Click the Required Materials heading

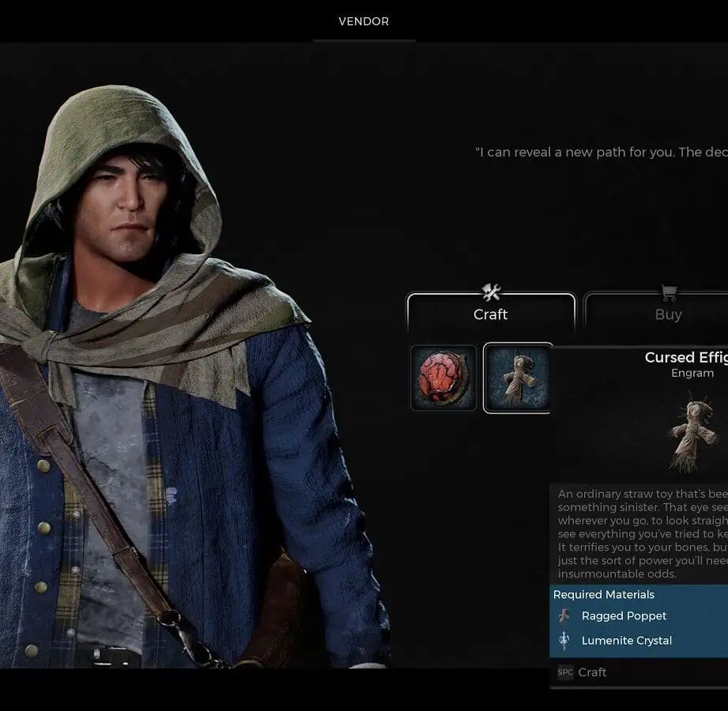[604, 595]
